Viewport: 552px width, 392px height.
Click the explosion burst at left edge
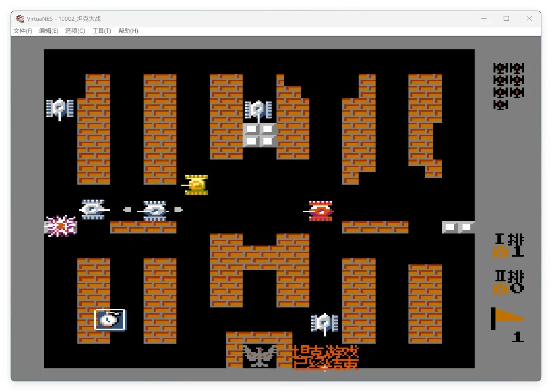point(60,225)
